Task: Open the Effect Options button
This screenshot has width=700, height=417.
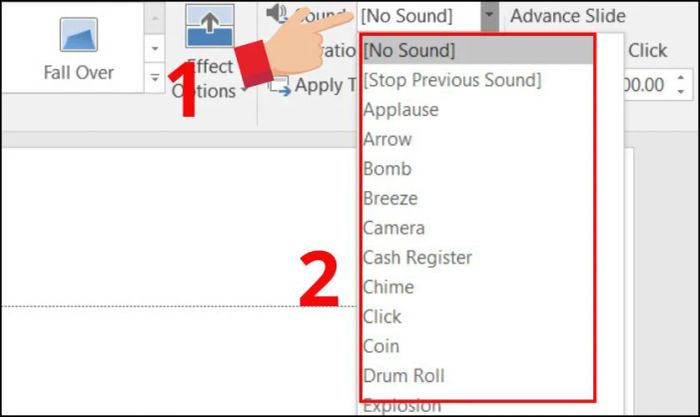Action: pos(209,50)
